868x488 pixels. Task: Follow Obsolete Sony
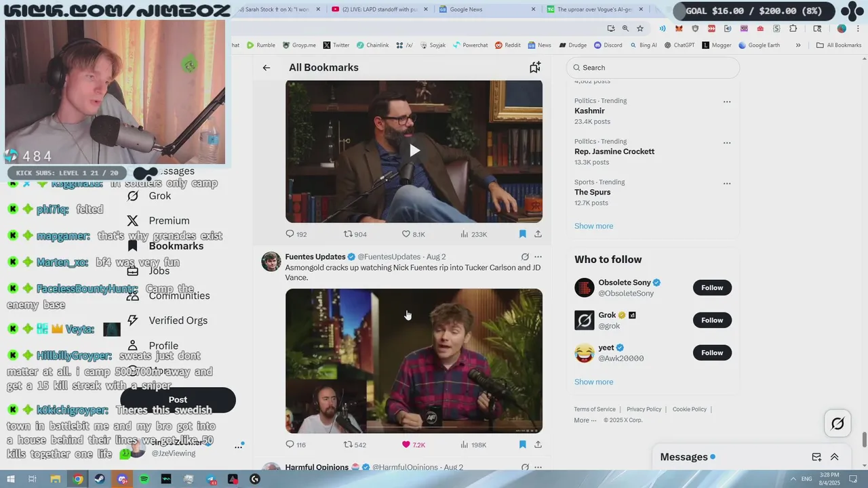pyautogui.click(x=712, y=287)
